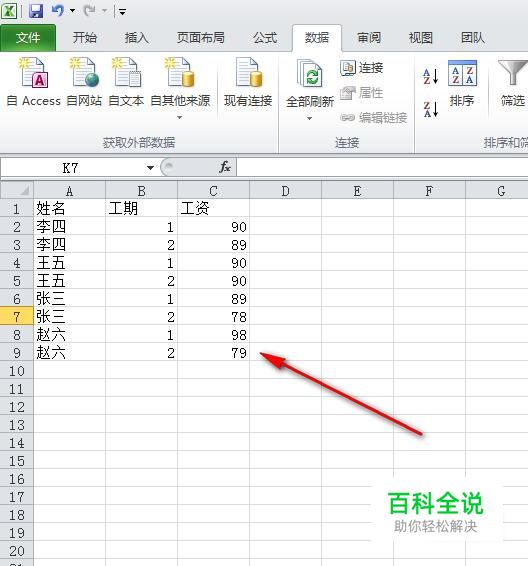Select cell C3 with value 89
528x566 pixels.
[x=213, y=244]
